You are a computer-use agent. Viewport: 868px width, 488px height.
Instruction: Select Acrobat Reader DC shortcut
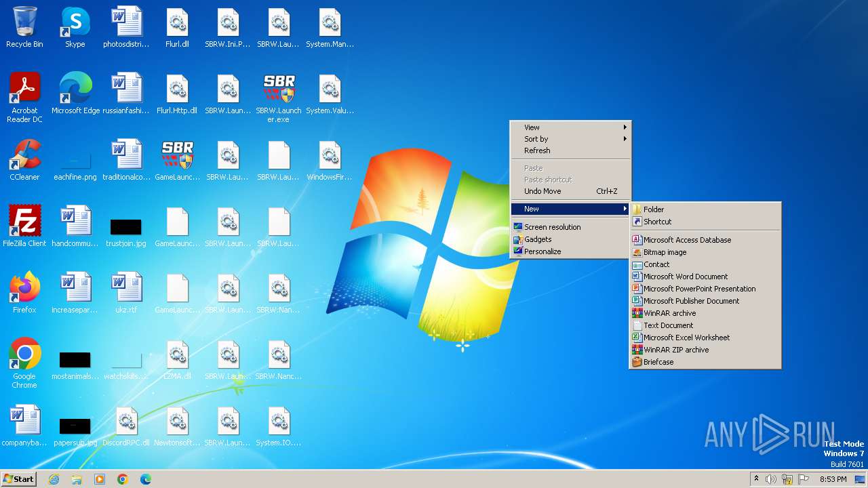24,97
